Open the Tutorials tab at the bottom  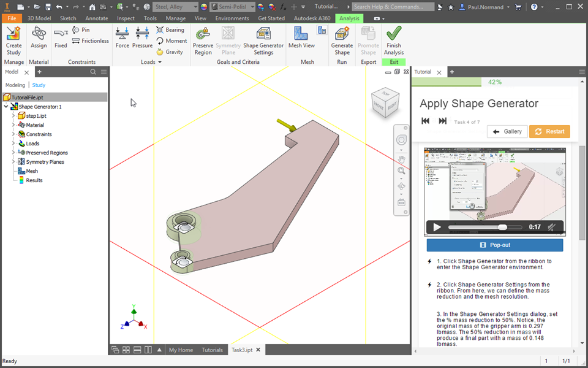(211, 350)
